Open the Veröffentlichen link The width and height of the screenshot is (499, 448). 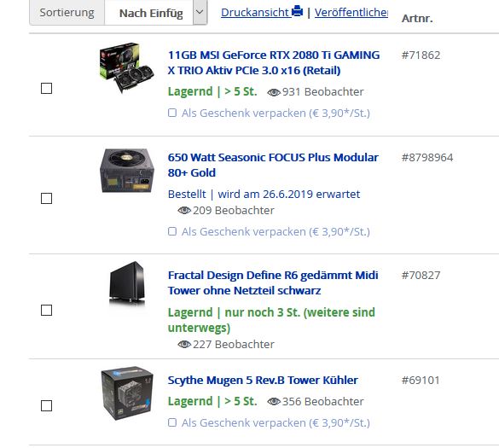(351, 13)
